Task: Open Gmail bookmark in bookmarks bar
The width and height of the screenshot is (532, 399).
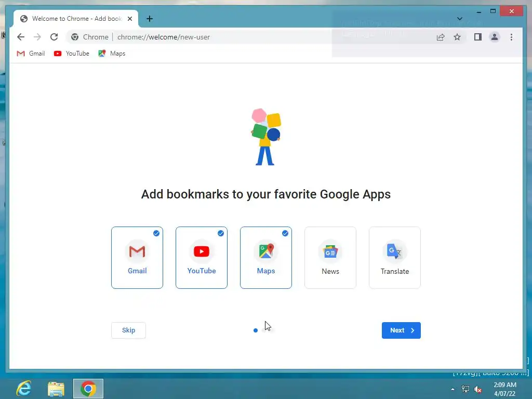Action: pos(31,54)
